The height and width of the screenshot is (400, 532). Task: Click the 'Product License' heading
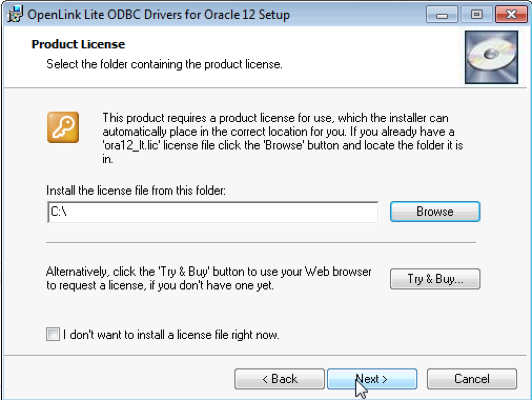[x=78, y=44]
